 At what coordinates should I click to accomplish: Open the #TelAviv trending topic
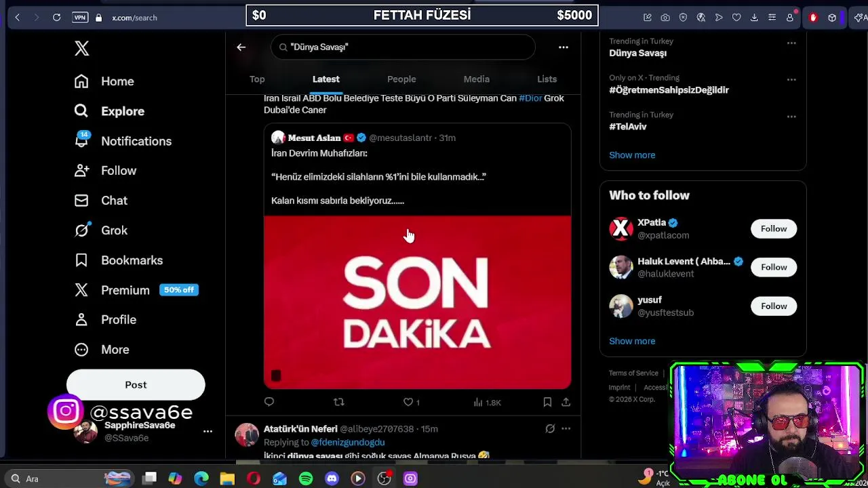pyautogui.click(x=627, y=127)
